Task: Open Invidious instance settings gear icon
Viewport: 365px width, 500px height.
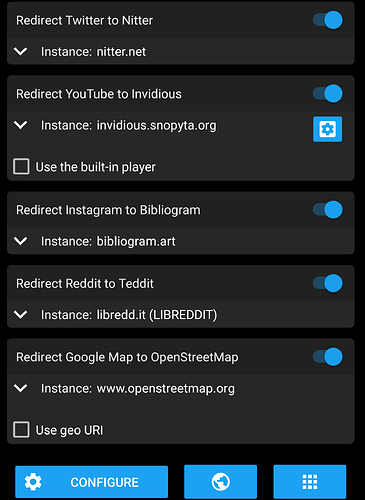Action: (327, 129)
